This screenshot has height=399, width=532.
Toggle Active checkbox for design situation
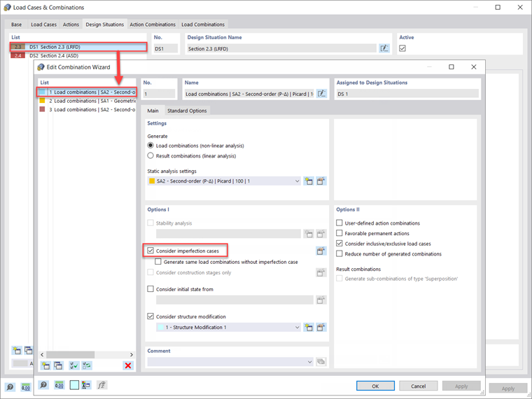[x=402, y=48]
